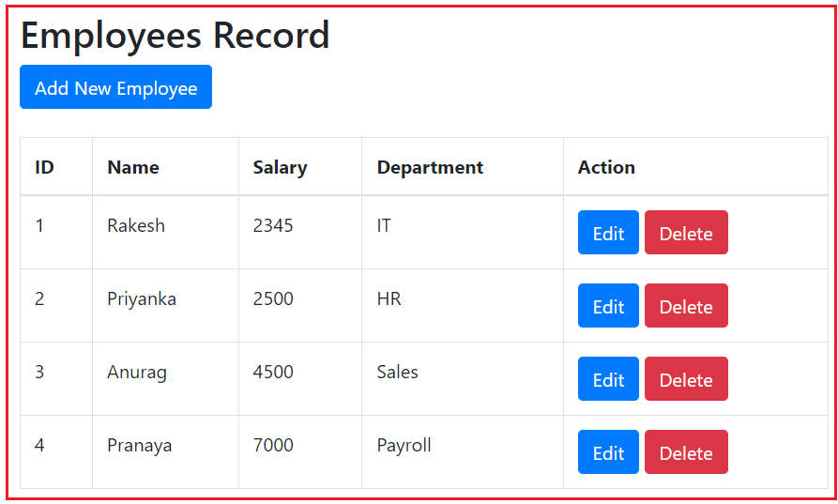Screen dimensions: 838x504
Task: Delete the employee Priyanka
Action: pos(686,306)
